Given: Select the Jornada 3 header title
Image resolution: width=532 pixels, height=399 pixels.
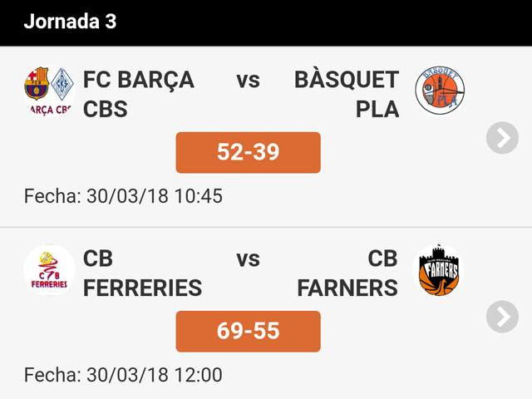Looking at the screenshot, I should click(70, 22).
